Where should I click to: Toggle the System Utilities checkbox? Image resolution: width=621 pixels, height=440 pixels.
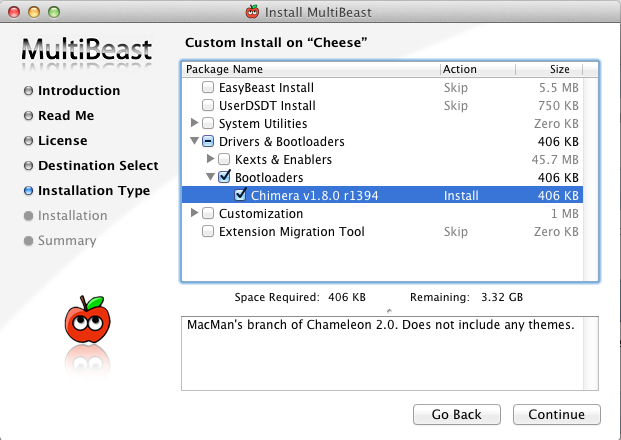(208, 123)
